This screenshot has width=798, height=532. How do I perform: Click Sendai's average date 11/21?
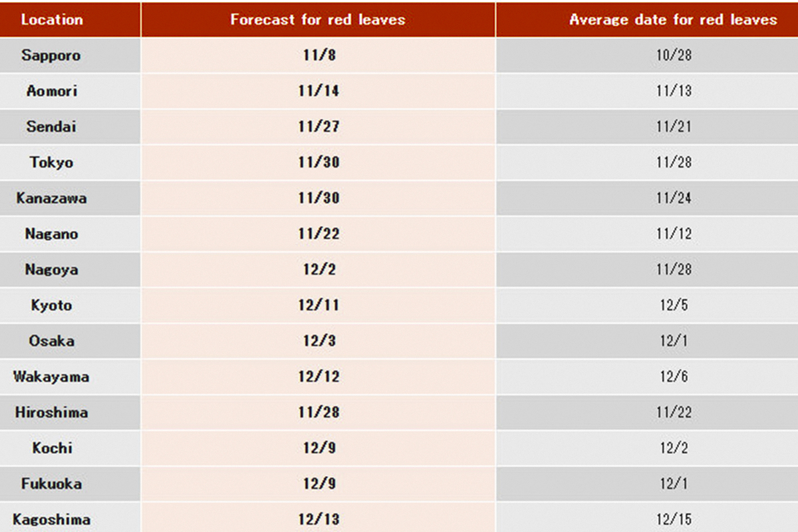(673, 127)
